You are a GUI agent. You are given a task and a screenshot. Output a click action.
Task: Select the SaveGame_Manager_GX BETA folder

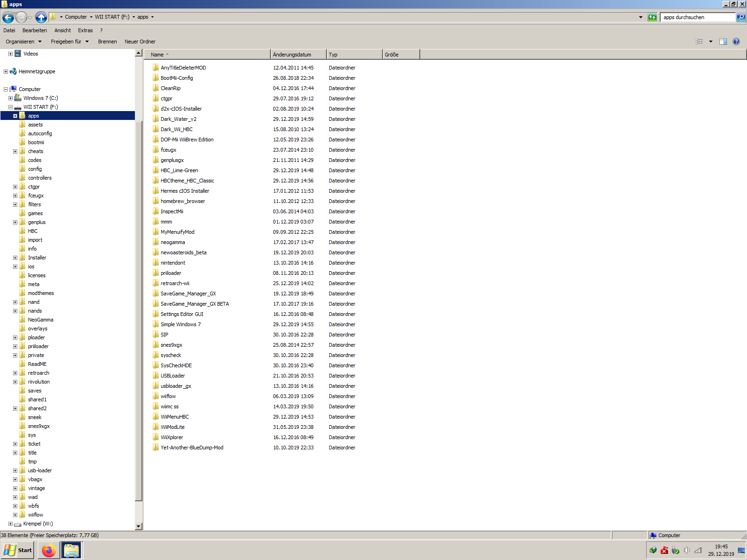click(x=195, y=304)
